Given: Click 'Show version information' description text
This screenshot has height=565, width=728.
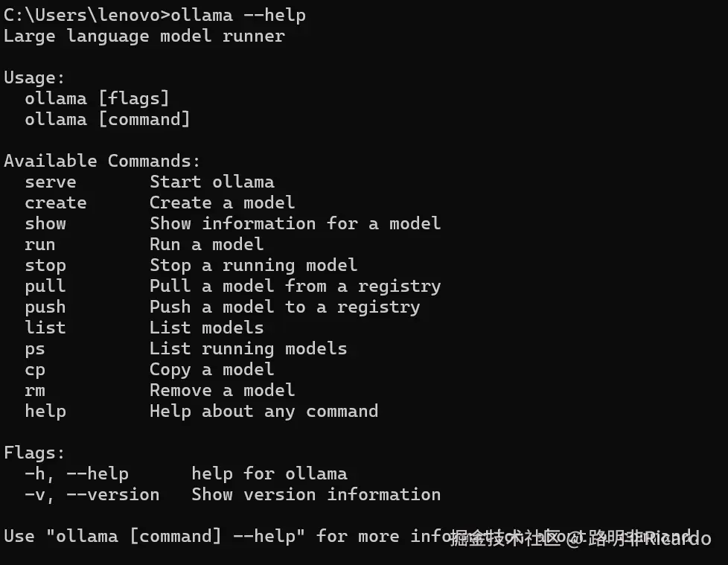Looking at the screenshot, I should 316,494.
